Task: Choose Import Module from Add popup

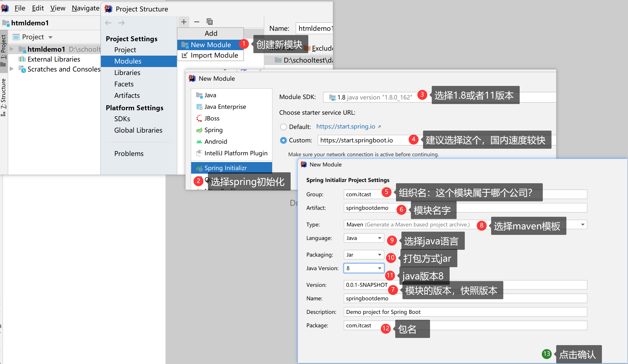Action: [210, 55]
